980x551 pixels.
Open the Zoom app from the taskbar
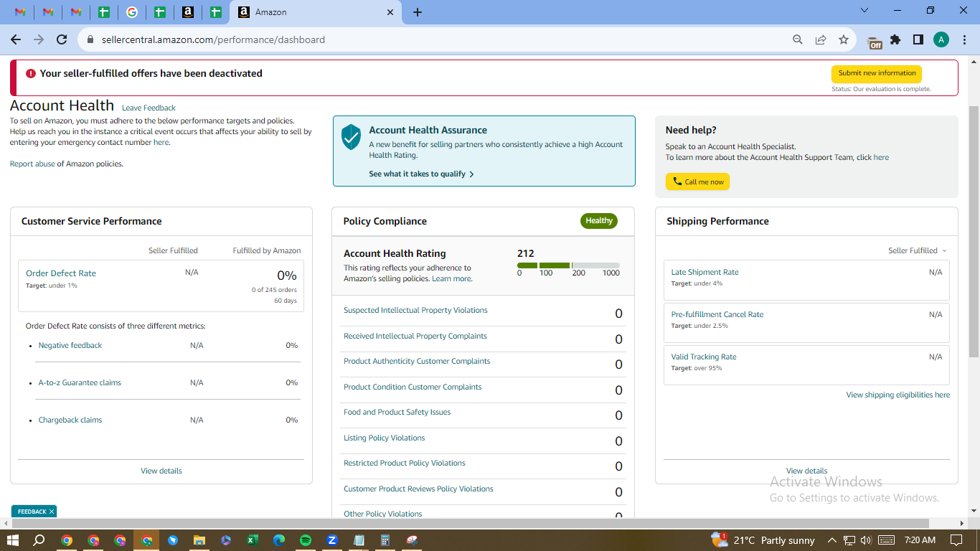tap(332, 540)
